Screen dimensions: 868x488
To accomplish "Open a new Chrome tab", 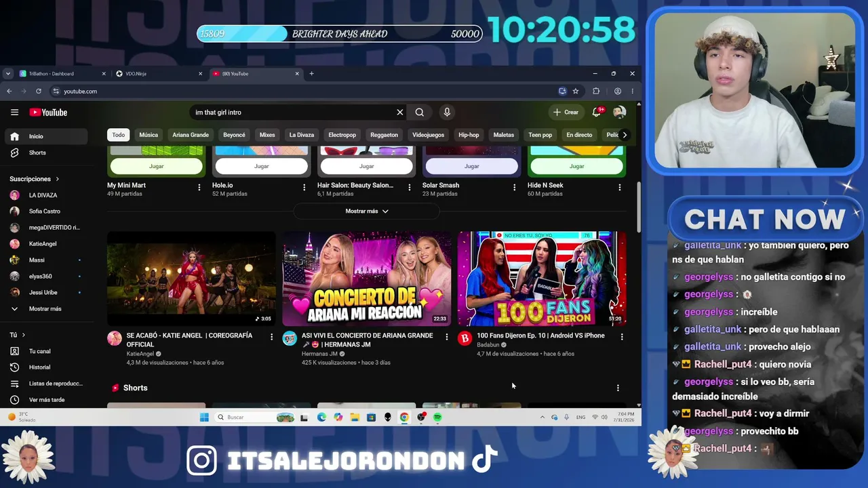I will point(311,74).
